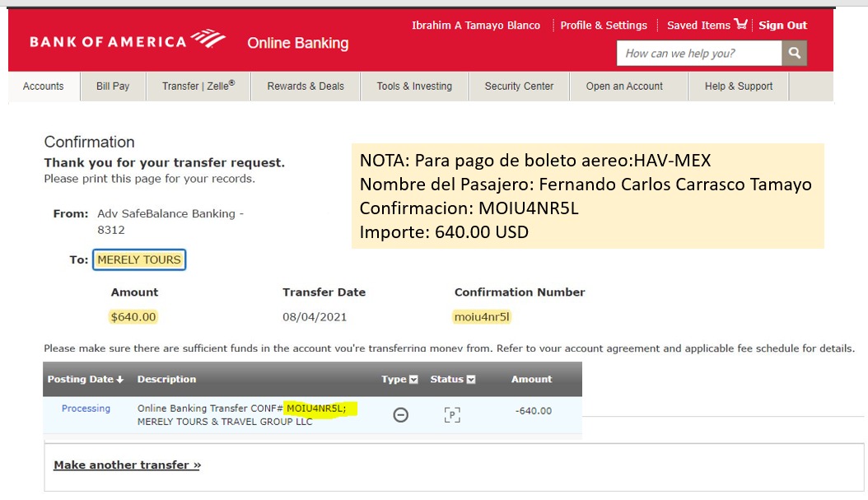Click the transfer date 08/04/2021
868x500 pixels.
tap(315, 317)
